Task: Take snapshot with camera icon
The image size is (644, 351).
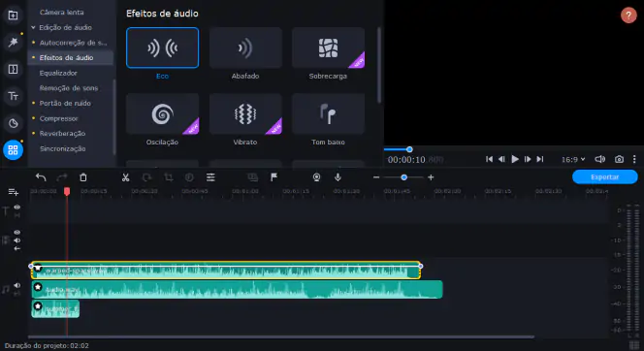Action: coord(619,159)
